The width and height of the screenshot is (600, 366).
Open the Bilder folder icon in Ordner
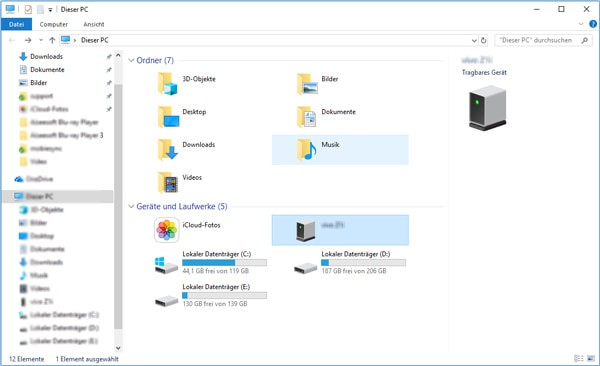coord(307,84)
